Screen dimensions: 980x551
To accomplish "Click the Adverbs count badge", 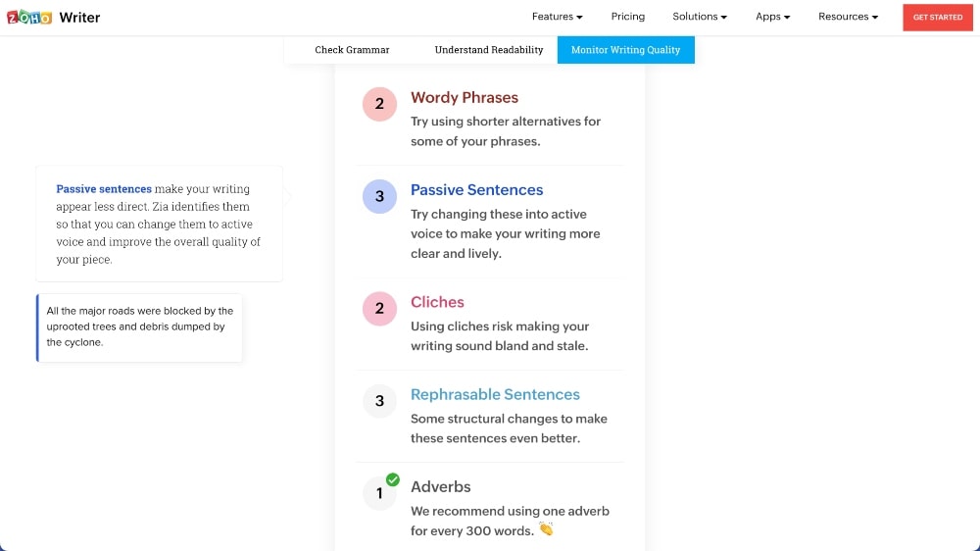I will click(x=379, y=493).
